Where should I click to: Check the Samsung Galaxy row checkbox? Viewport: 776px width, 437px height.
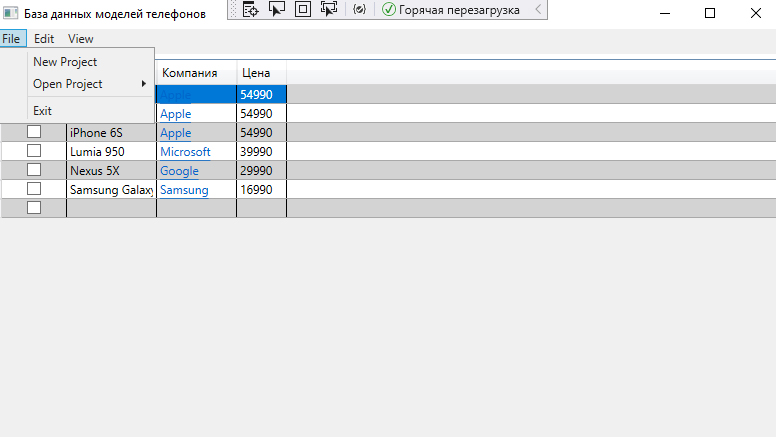[34, 189]
